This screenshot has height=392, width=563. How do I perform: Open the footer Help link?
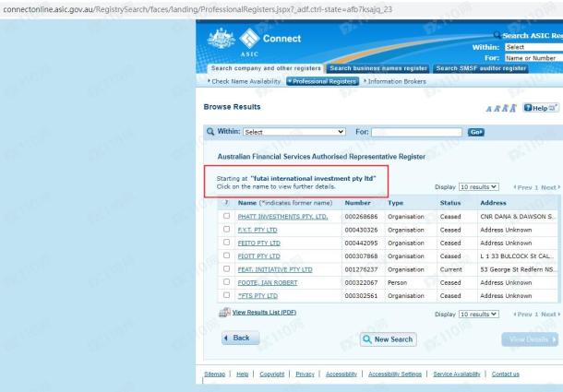coord(243,374)
